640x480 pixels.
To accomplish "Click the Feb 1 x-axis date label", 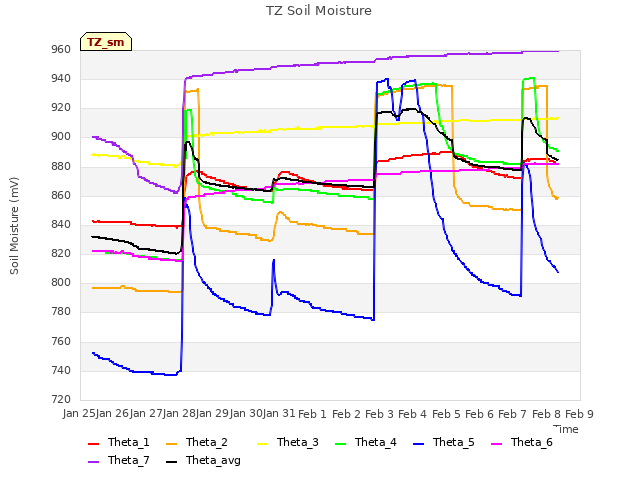I will [312, 414].
